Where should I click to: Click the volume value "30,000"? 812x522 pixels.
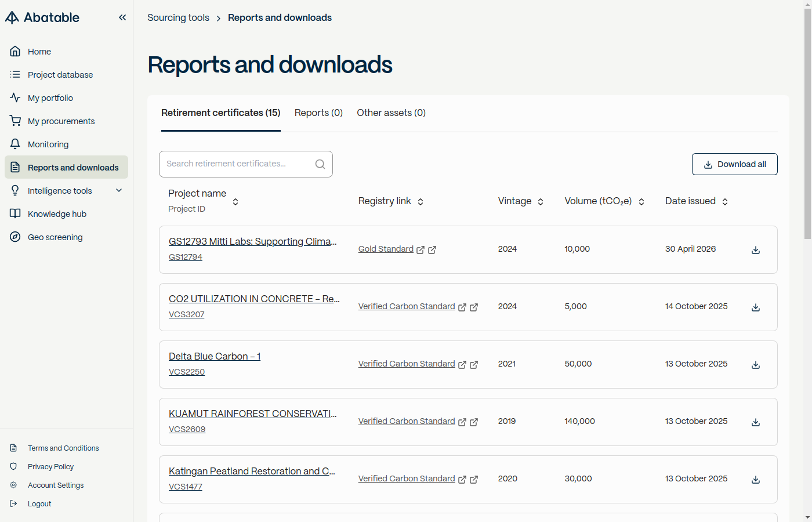(x=578, y=478)
